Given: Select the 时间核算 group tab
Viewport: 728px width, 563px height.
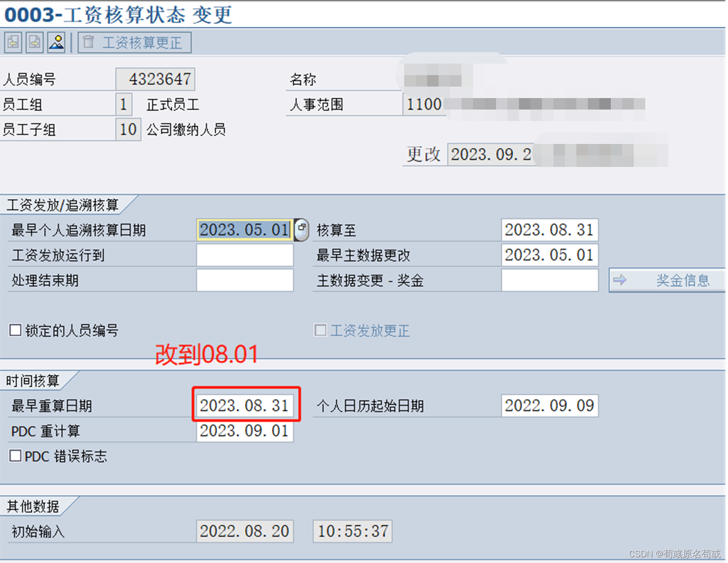Looking at the screenshot, I should tap(33, 380).
